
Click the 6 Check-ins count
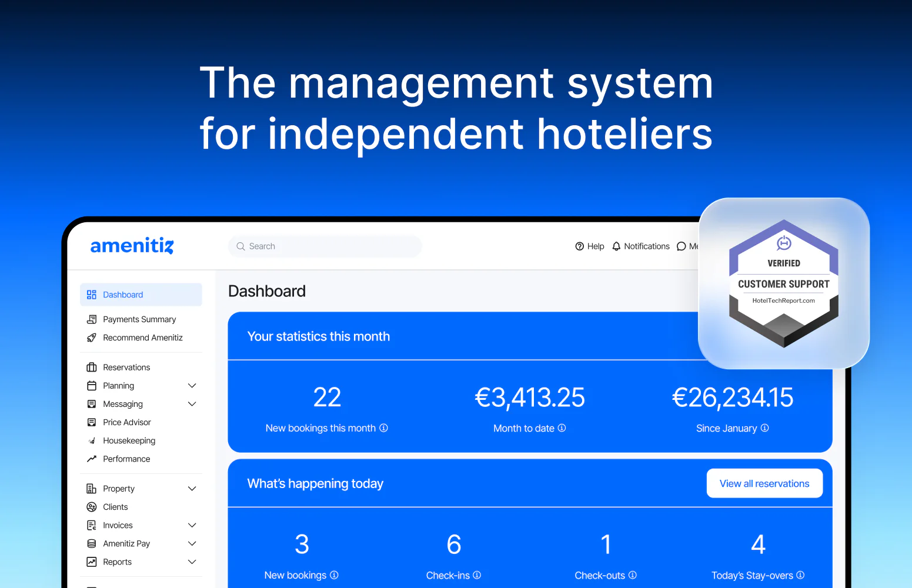[454, 544]
